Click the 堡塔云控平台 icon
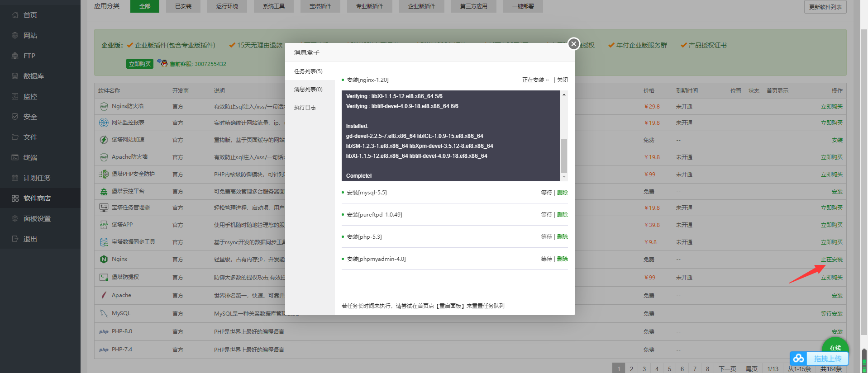The width and height of the screenshot is (868, 373). click(x=104, y=191)
